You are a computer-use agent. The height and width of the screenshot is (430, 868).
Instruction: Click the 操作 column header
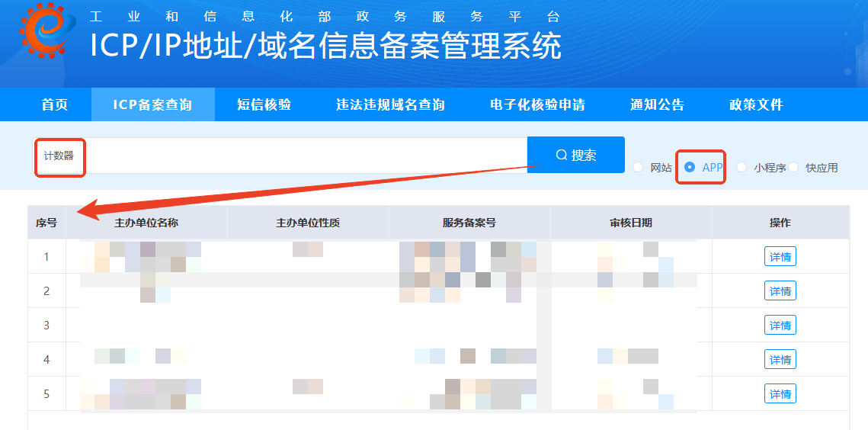(780, 223)
